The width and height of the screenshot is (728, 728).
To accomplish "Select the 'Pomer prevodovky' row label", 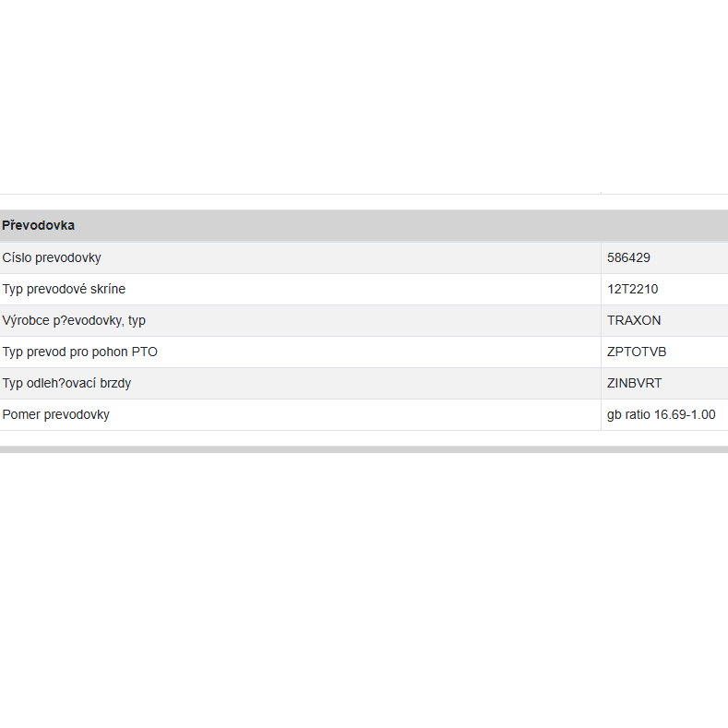I will (x=56, y=414).
